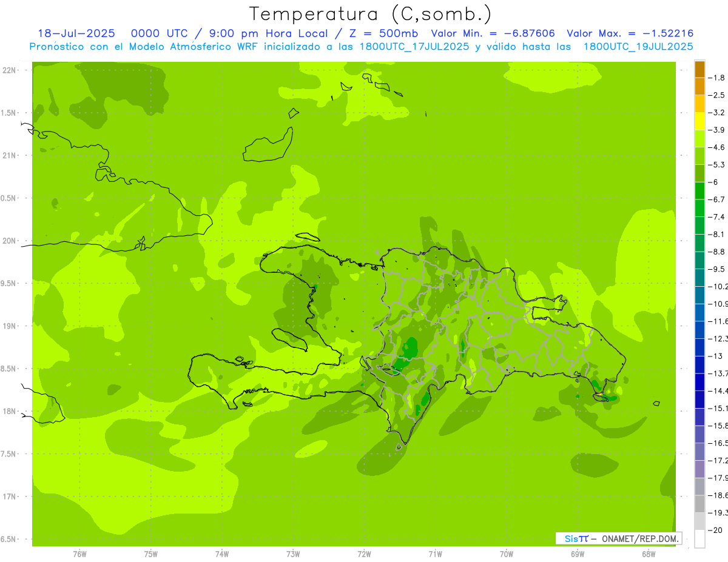This screenshot has width=728, height=562.
Task: Click the '69W' longitude label
Action: (x=578, y=554)
